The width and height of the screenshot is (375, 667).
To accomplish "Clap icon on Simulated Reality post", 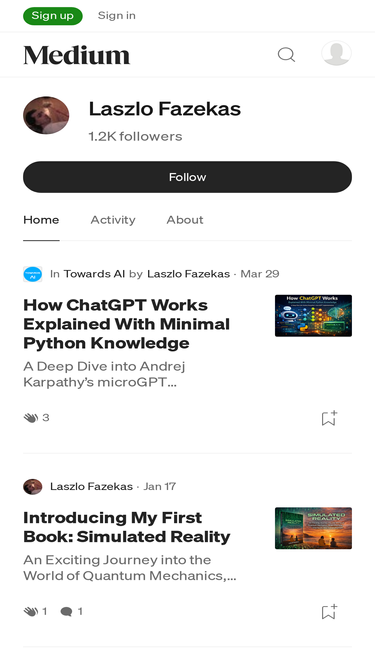I will (31, 612).
